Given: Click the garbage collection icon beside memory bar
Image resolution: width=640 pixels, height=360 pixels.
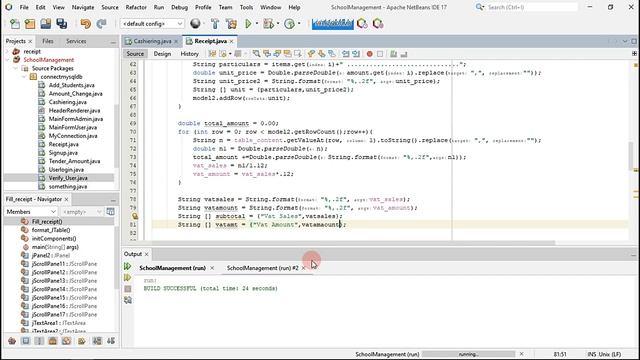Looking at the screenshot, I should (362, 24).
